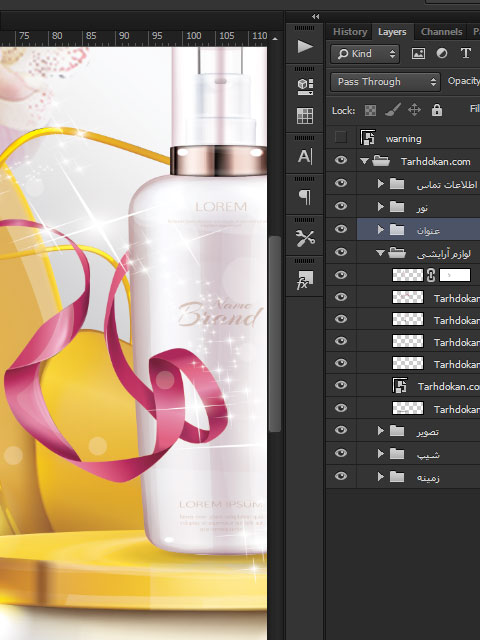
Task: Click the folder icon of عنوان group
Action: click(x=397, y=230)
